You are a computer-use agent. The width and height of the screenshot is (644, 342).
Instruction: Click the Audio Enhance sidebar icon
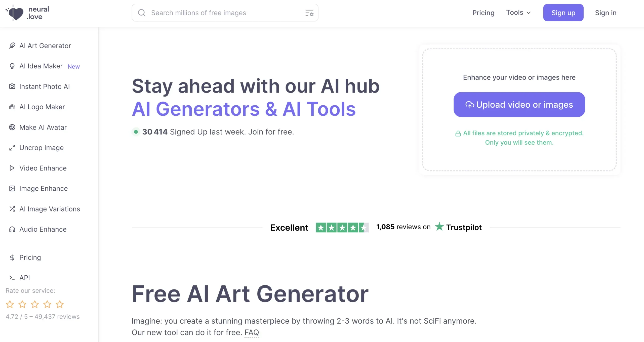[x=12, y=229]
